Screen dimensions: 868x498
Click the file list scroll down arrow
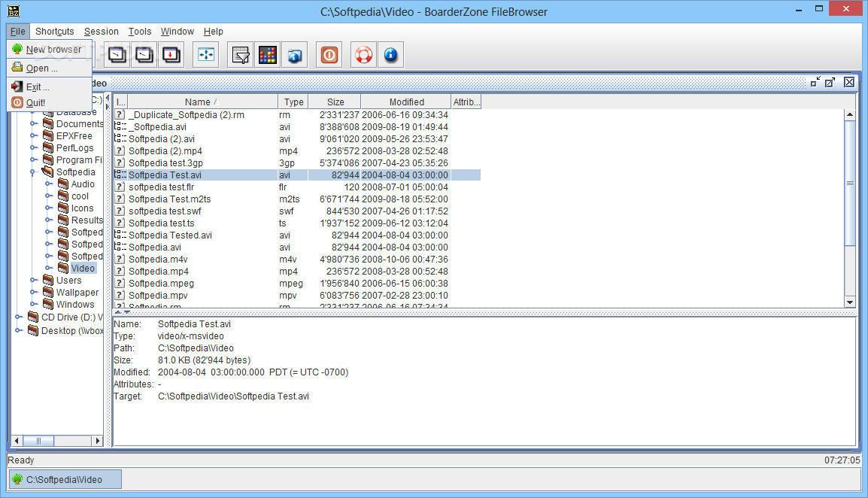(850, 302)
